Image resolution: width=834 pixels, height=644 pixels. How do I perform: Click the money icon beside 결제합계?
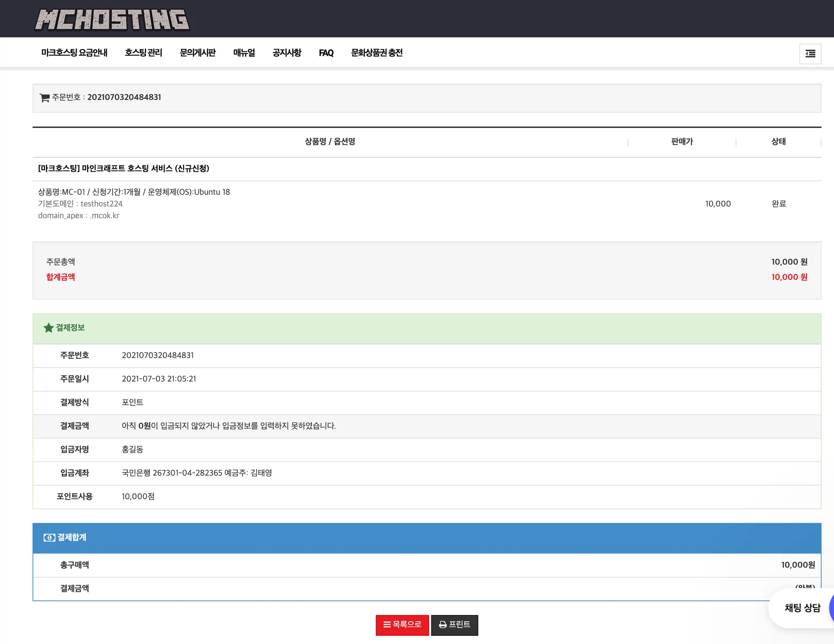(49, 538)
